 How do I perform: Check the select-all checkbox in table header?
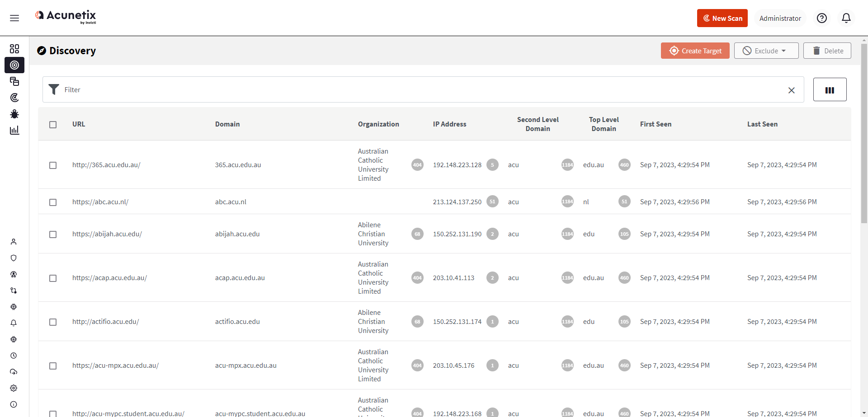[53, 125]
